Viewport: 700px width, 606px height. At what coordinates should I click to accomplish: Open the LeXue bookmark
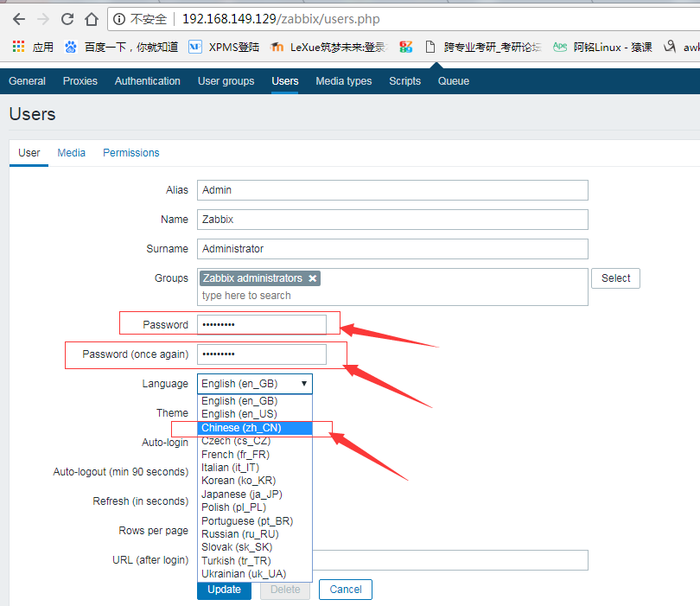[x=329, y=47]
